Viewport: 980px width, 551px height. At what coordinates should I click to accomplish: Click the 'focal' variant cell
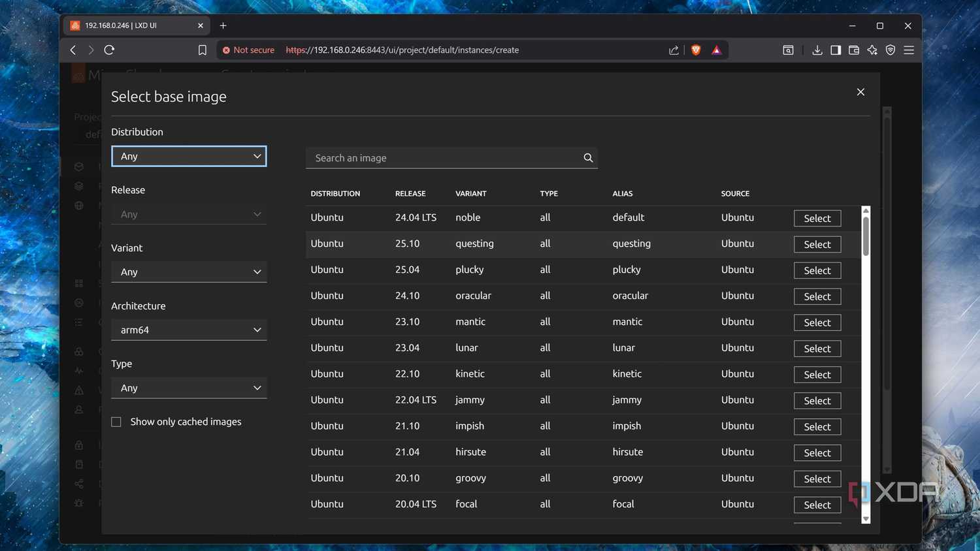point(466,504)
